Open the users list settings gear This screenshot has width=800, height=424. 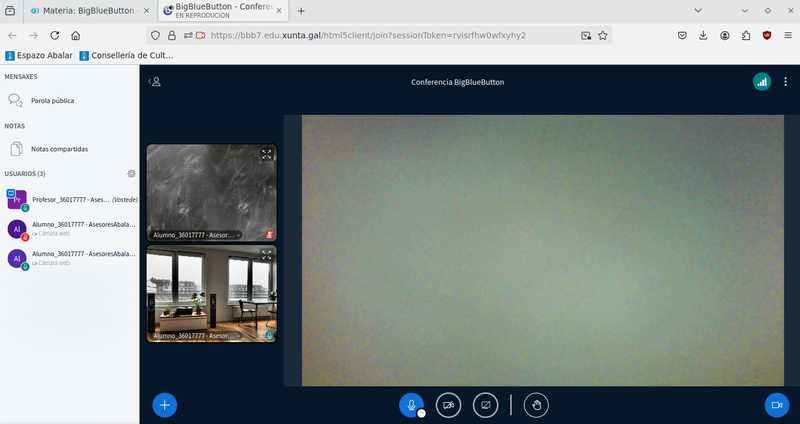pyautogui.click(x=131, y=173)
